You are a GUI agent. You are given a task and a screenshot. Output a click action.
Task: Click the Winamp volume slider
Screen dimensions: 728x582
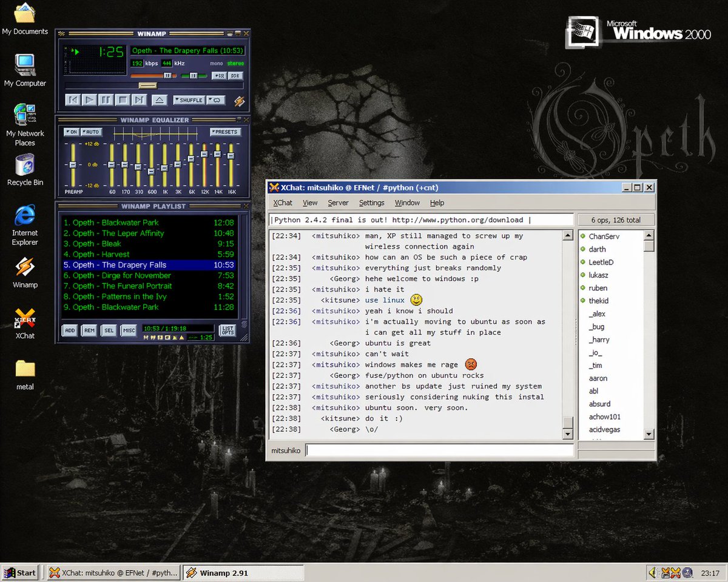(x=153, y=76)
